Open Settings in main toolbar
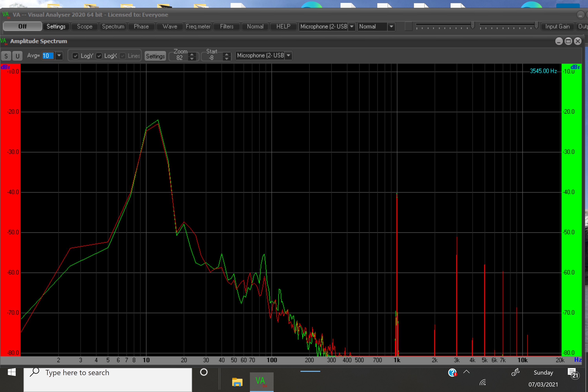588x392 pixels. (x=56, y=26)
